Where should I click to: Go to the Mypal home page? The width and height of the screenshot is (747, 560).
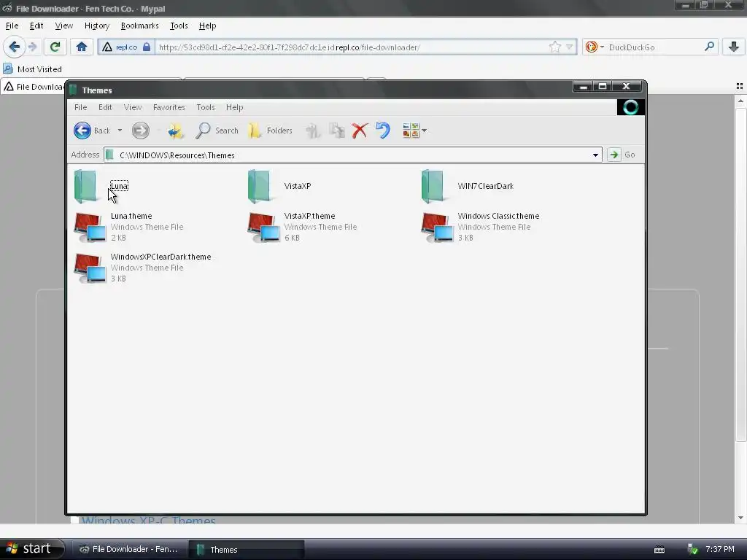click(x=82, y=47)
